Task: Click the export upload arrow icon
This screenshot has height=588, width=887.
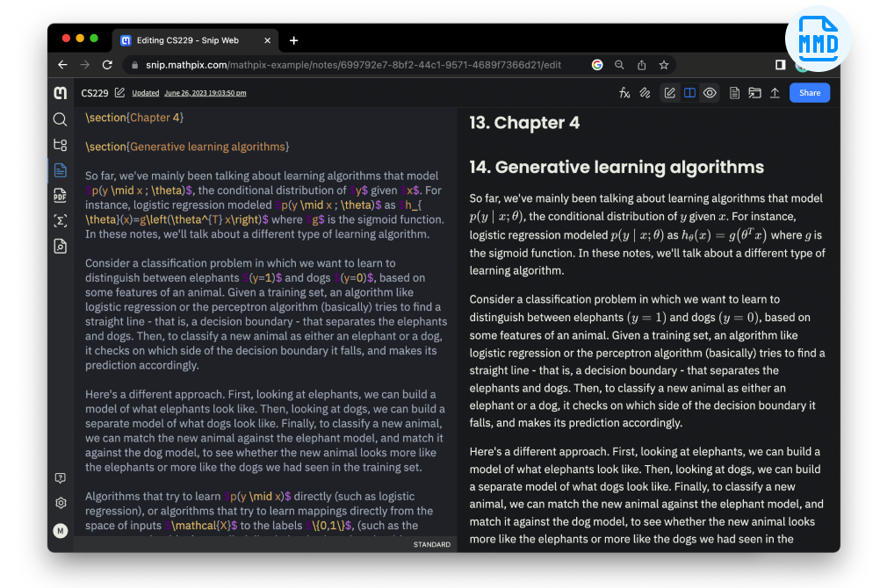Action: [x=775, y=93]
